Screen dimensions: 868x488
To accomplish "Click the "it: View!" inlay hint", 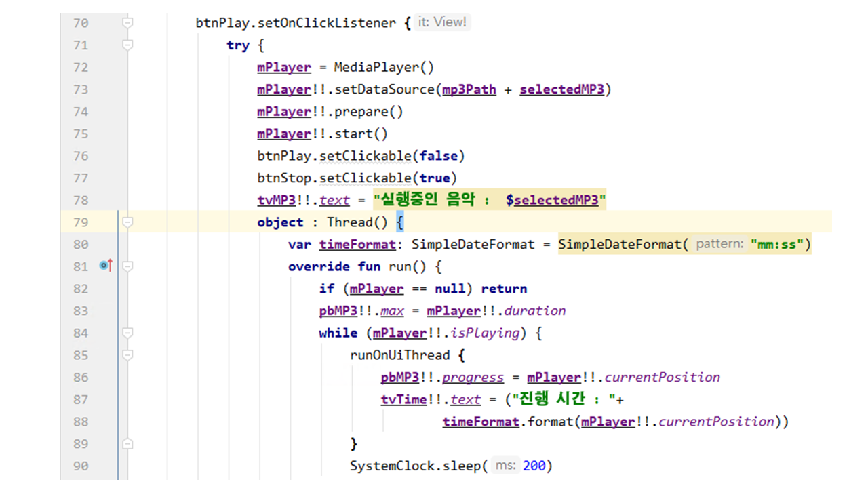I will pyautogui.click(x=442, y=22).
